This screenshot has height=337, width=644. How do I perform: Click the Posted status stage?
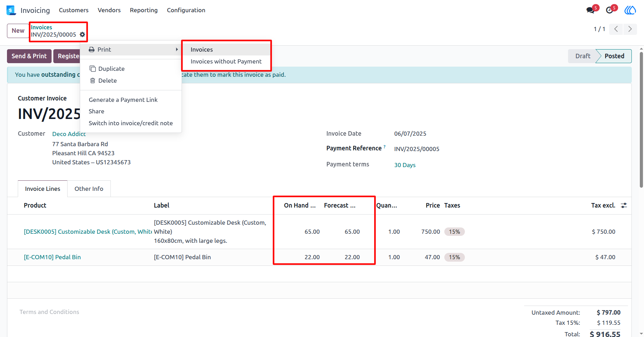pos(614,56)
